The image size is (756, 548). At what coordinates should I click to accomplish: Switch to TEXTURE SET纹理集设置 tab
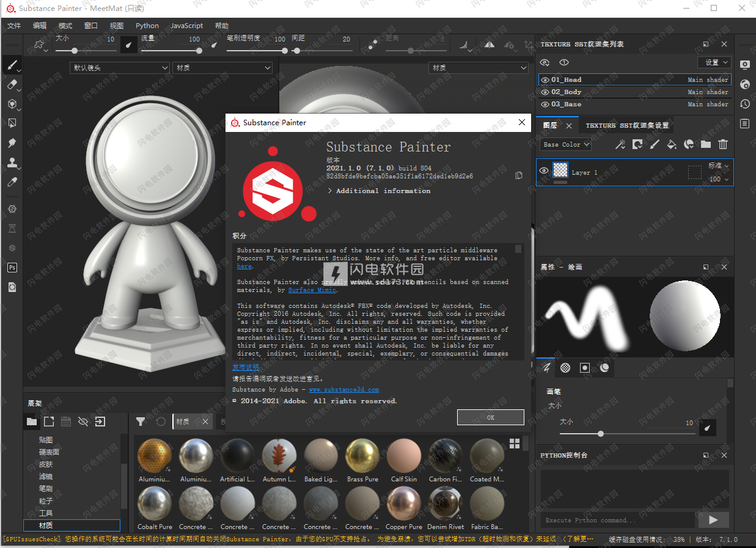point(627,125)
